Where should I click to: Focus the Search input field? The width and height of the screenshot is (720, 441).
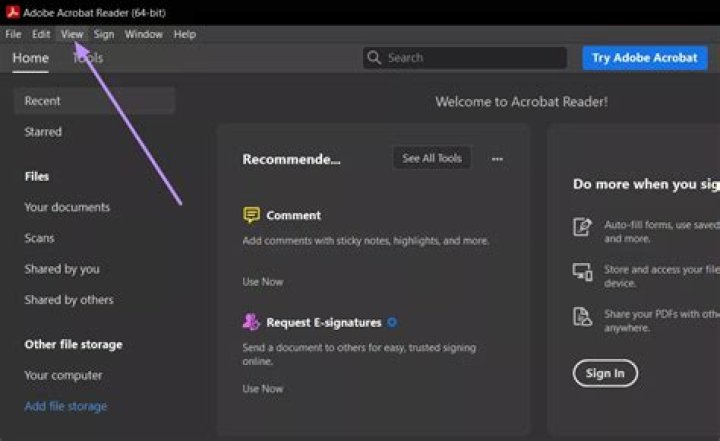click(465, 57)
